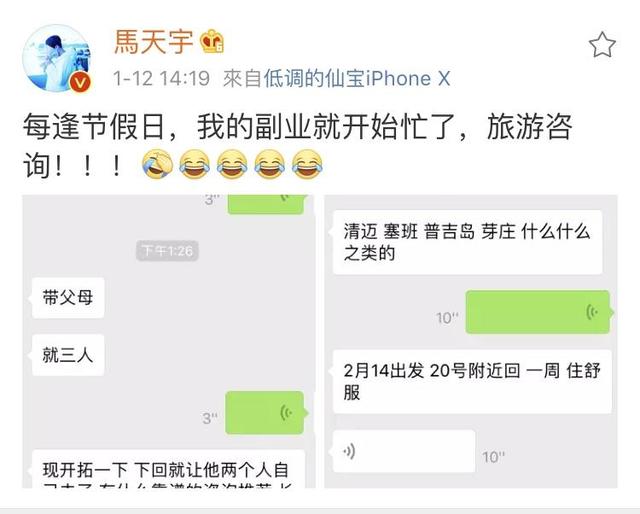Tap the 下午1:26 chat time label

pos(167,251)
